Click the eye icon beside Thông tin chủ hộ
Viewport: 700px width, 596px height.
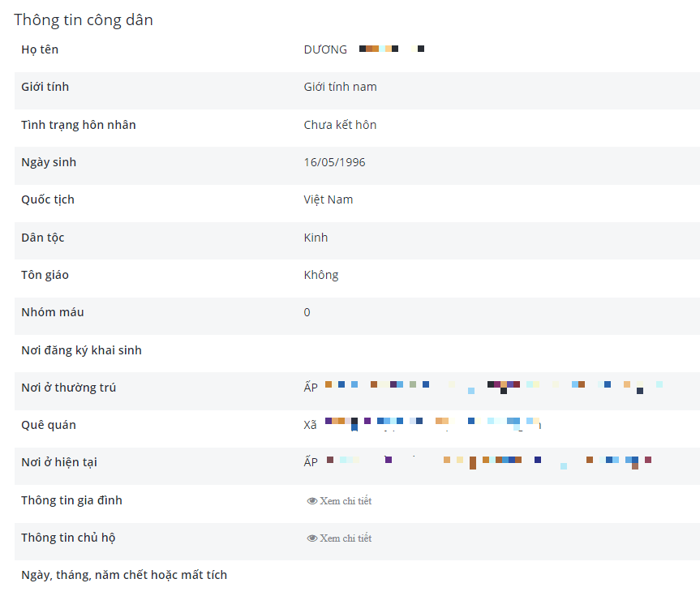[x=311, y=538]
